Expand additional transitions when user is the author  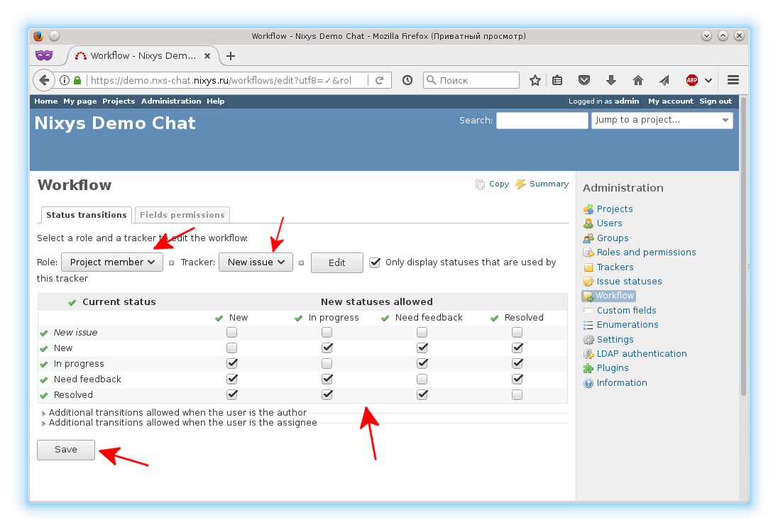click(x=177, y=413)
